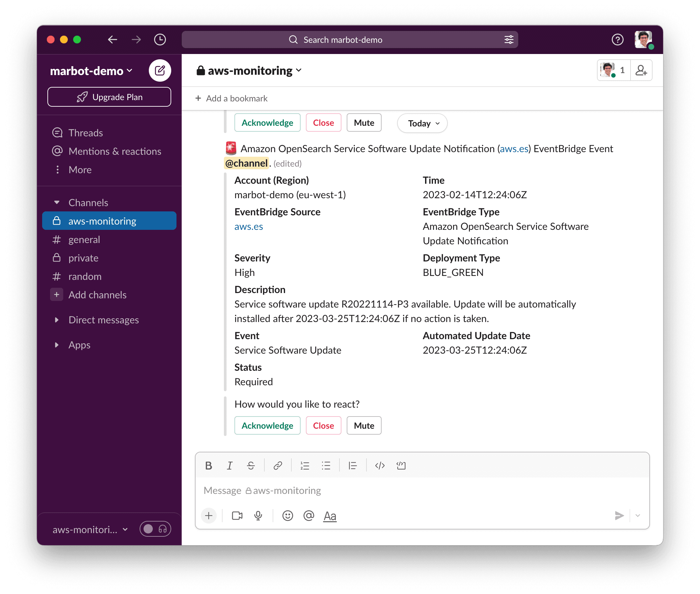Screen dimensions: 700x594
Task: Open Mentions & reactions in sidebar
Action: click(115, 151)
